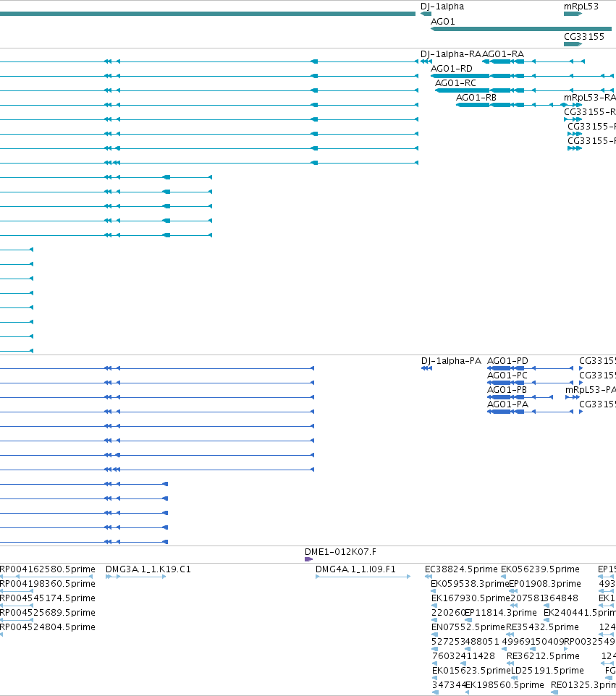Click the DME1-012K07.F label
The height and width of the screenshot is (696, 616).
(x=340, y=552)
